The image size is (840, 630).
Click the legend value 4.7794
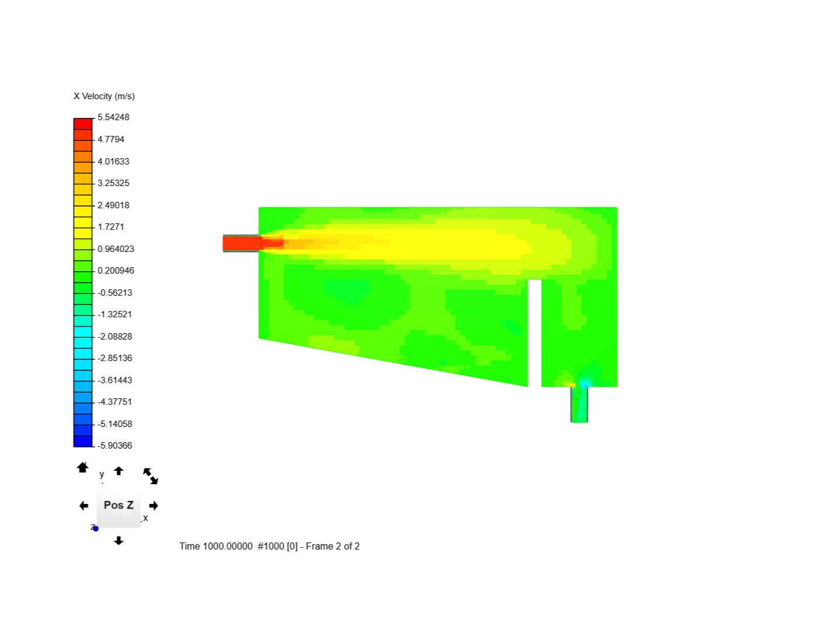coord(111,139)
